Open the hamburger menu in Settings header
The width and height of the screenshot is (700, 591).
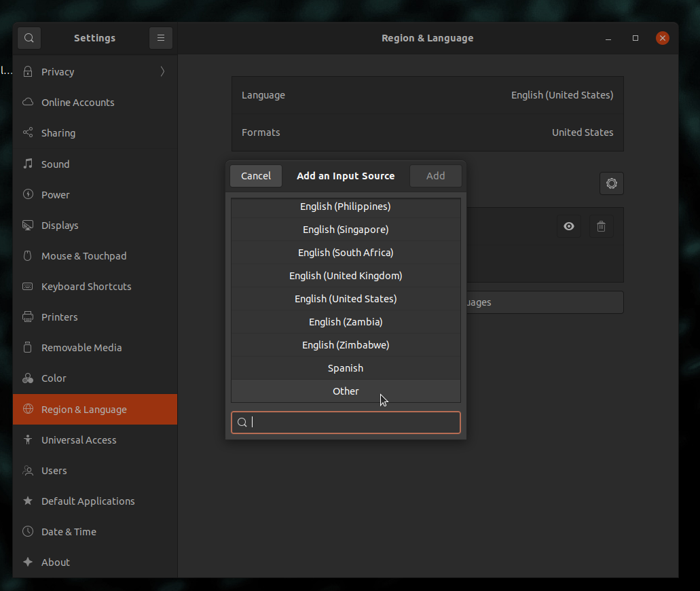tap(161, 38)
